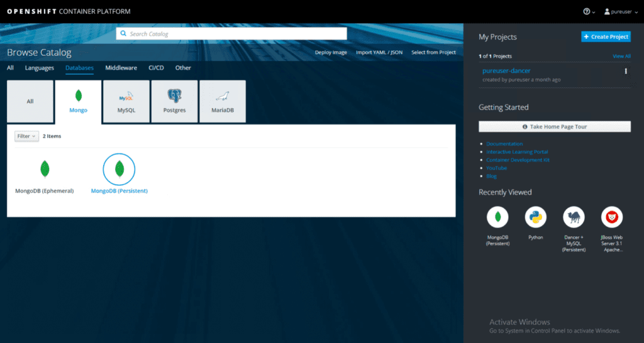Click the Deploy Image link
The height and width of the screenshot is (343, 644).
(331, 53)
